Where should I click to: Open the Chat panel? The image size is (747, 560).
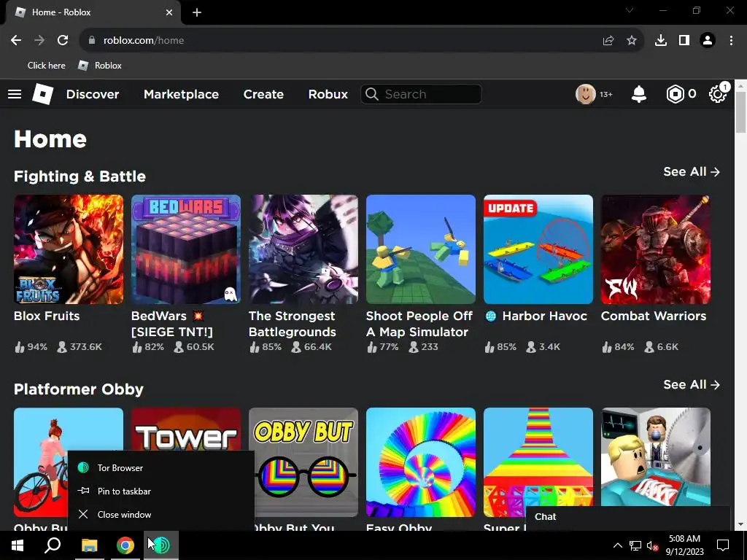(x=627, y=517)
